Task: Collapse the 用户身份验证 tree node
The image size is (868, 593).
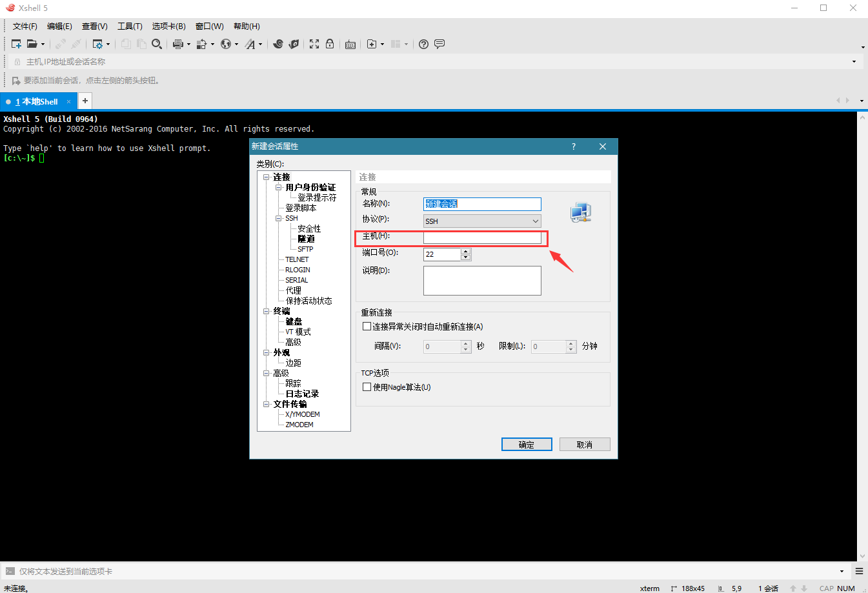Action: click(x=279, y=187)
